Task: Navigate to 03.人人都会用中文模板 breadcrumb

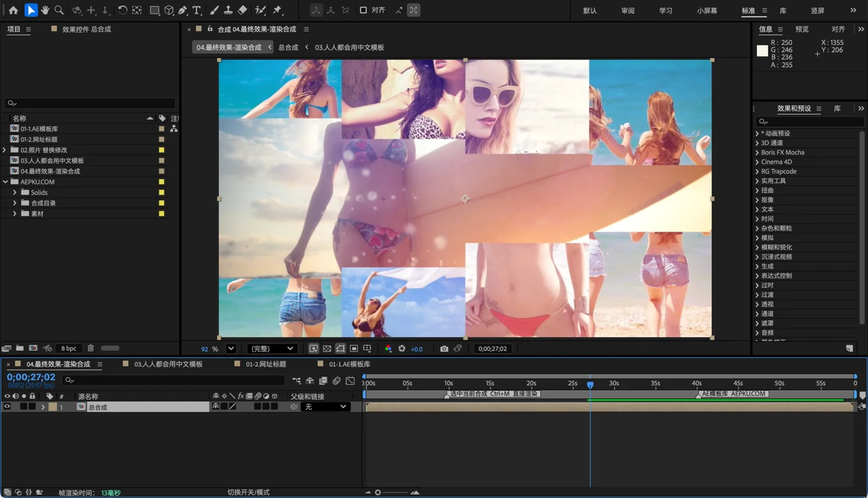Action: point(349,47)
